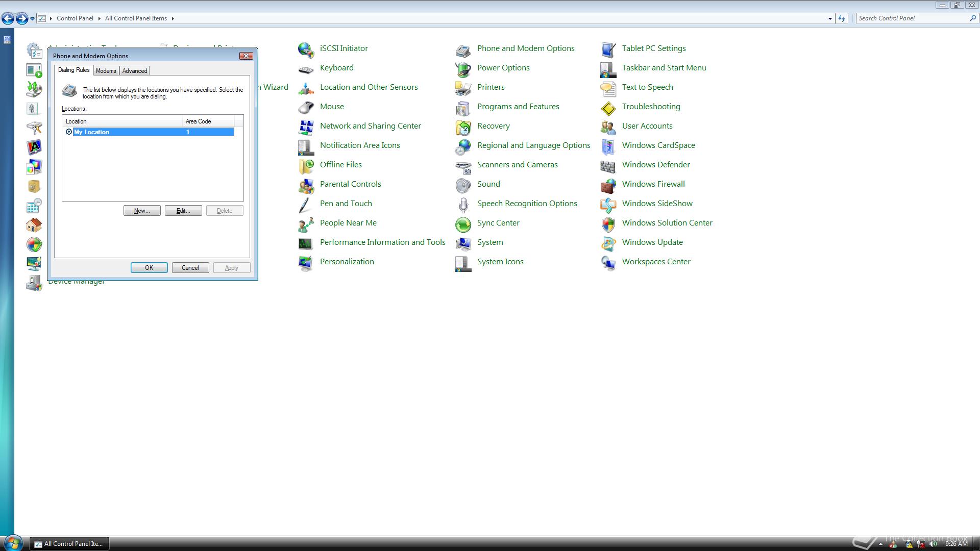Open Speech Recognition Options microphone icon
This screenshot has width=980, height=551.
click(x=463, y=204)
